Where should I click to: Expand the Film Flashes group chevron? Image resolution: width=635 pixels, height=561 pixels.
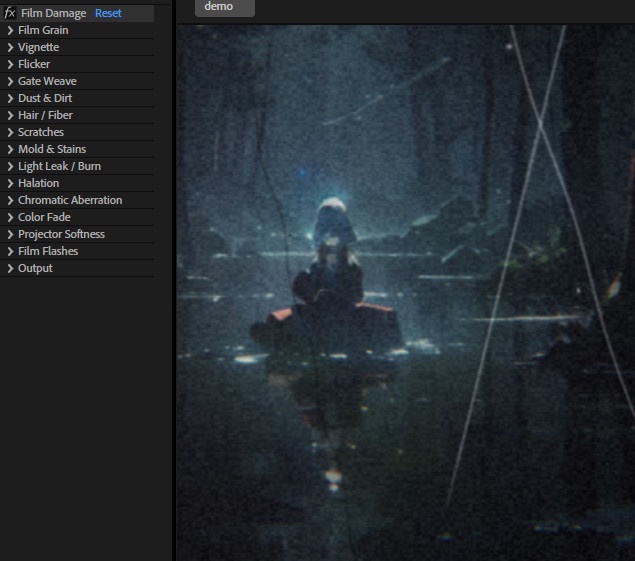11,252
